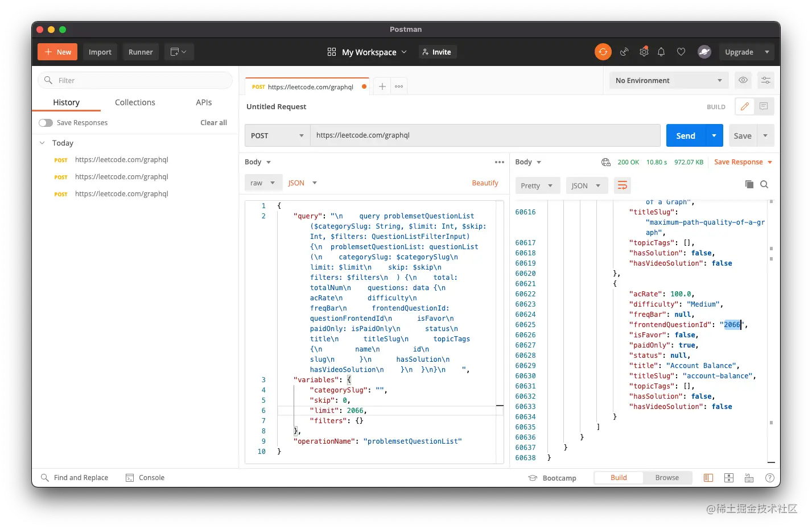Collapse the Today history group
The image size is (812, 529).
click(41, 143)
